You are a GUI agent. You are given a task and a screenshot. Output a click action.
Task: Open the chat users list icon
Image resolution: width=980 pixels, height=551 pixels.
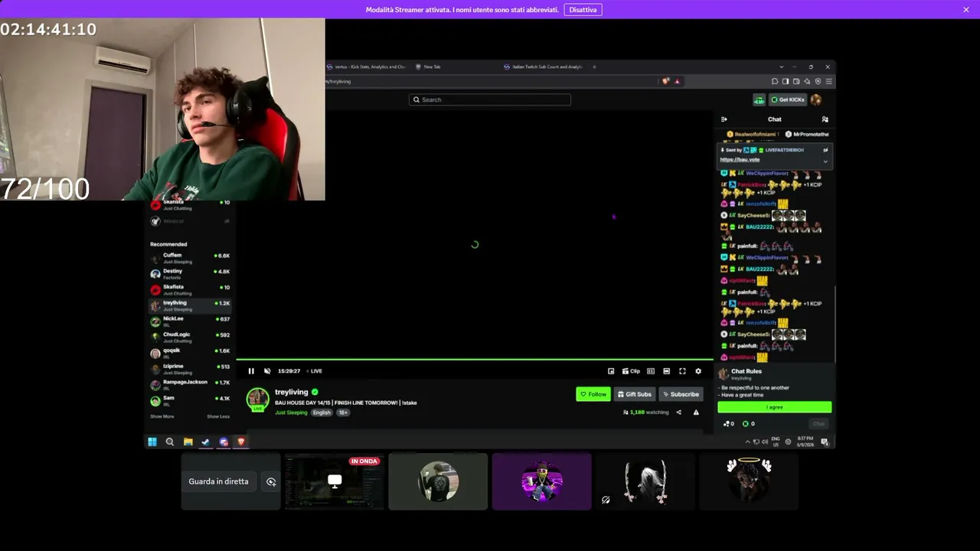[825, 119]
